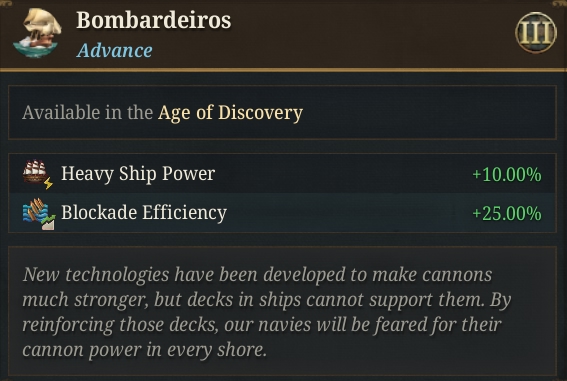The height and width of the screenshot is (381, 567).
Task: Select the Heavy Ship Power modifier label
Action: click(x=138, y=174)
